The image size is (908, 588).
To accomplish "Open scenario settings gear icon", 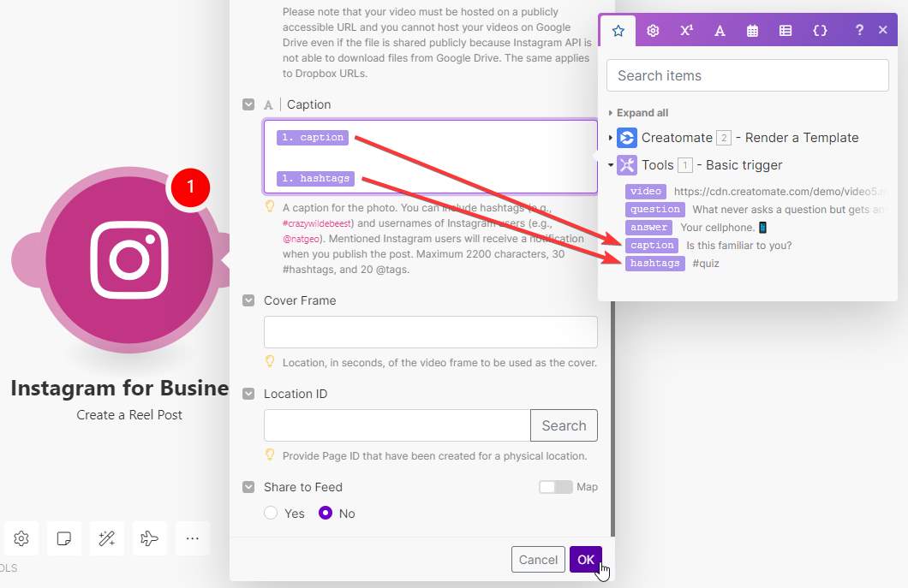I will (21, 538).
